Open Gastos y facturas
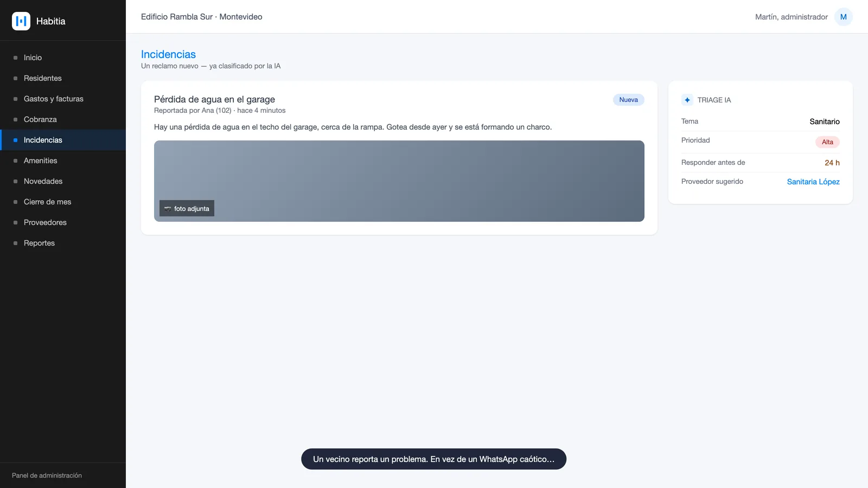This screenshot has height=488, width=868. (x=63, y=99)
